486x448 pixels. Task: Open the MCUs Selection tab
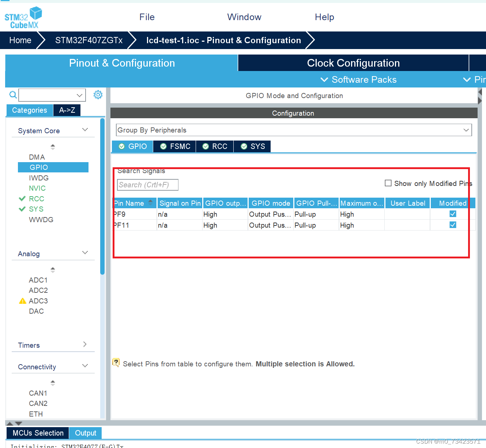[38, 433]
